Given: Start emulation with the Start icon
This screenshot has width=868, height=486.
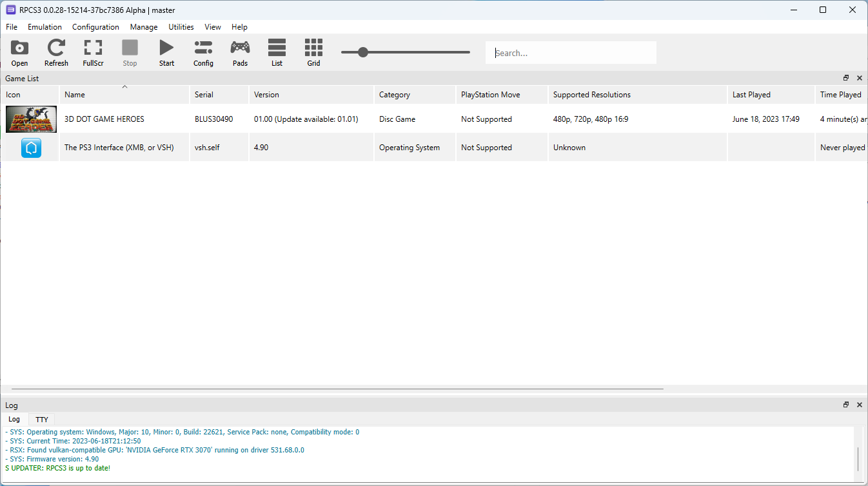Looking at the screenshot, I should (x=167, y=48).
